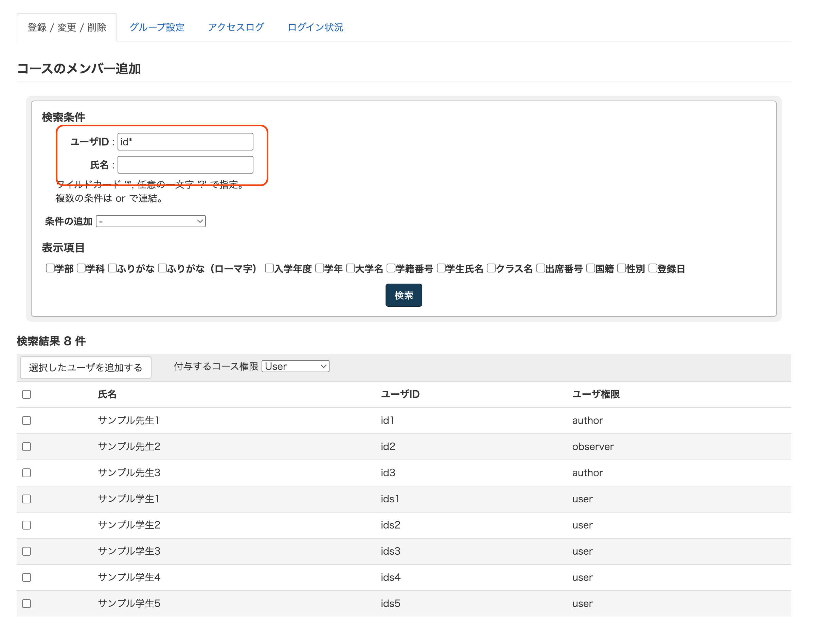
Task: Click into the 氏名 search field
Action: (x=185, y=165)
